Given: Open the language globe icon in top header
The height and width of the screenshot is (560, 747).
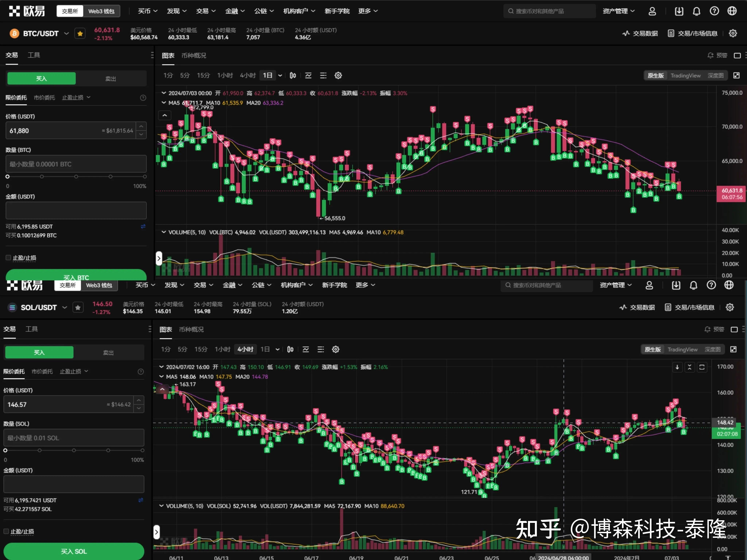Looking at the screenshot, I should point(732,11).
